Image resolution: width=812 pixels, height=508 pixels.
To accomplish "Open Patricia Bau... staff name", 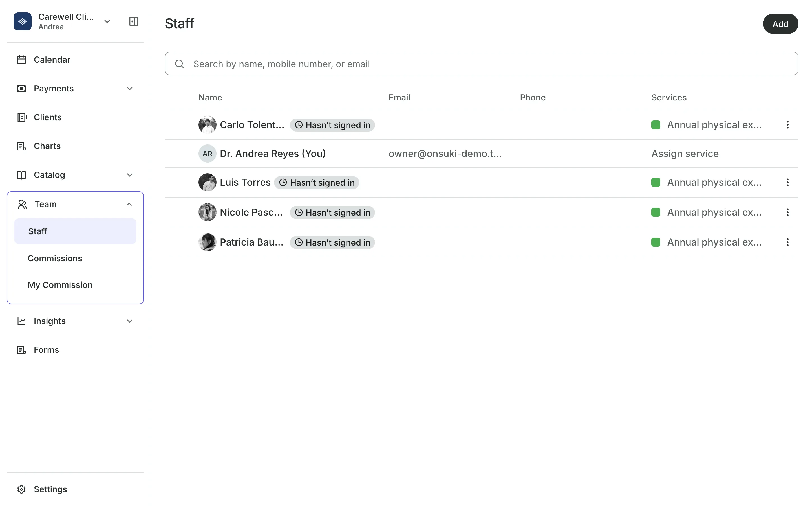I will tap(252, 242).
